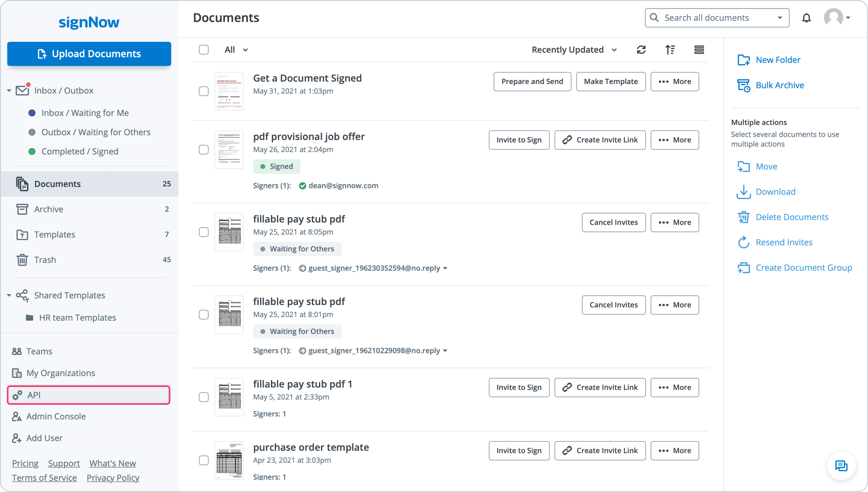Click Prepare and Send button
The image size is (868, 492).
point(532,82)
